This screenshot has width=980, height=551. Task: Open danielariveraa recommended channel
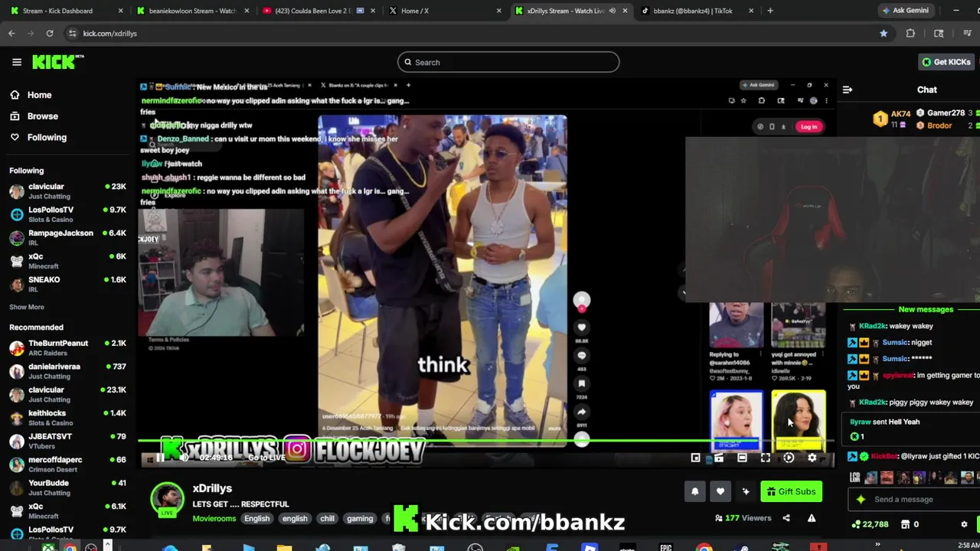(67, 371)
